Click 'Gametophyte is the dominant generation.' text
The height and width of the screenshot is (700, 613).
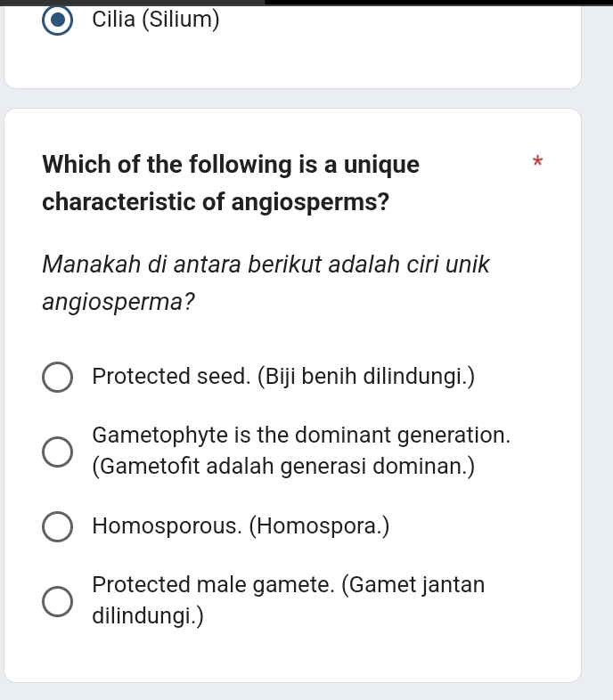pyautogui.click(x=301, y=436)
